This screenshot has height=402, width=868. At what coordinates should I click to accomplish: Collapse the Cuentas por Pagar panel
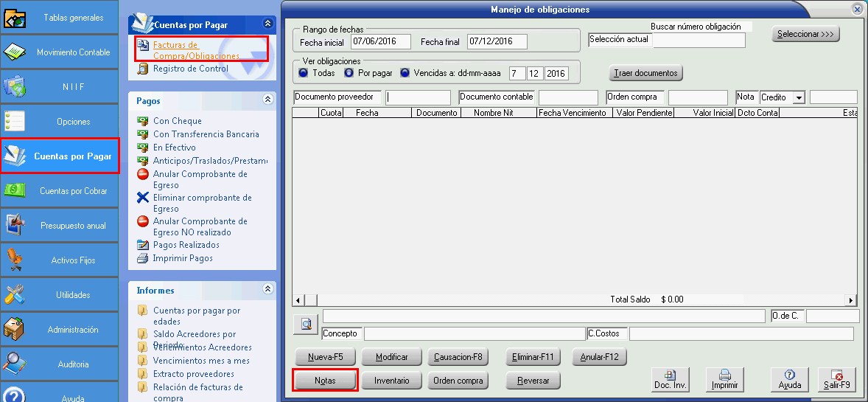(267, 24)
